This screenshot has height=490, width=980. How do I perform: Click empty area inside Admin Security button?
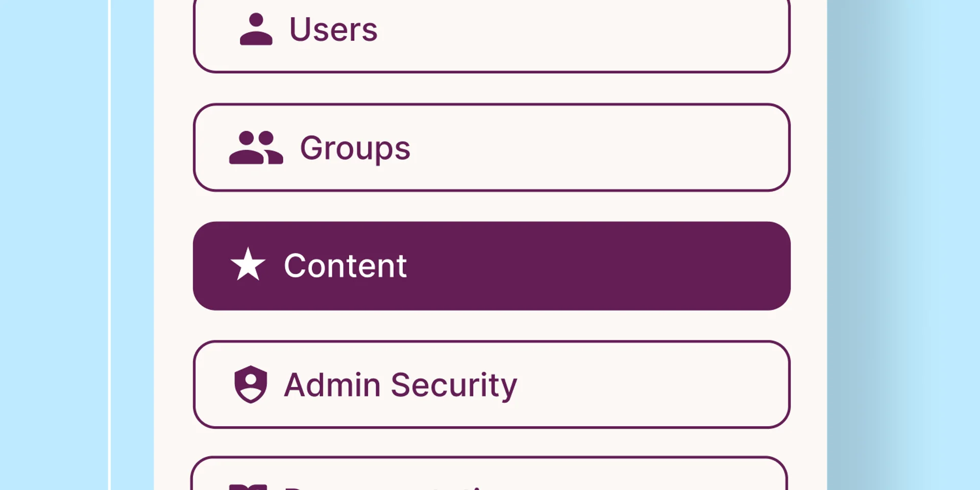[653, 384]
